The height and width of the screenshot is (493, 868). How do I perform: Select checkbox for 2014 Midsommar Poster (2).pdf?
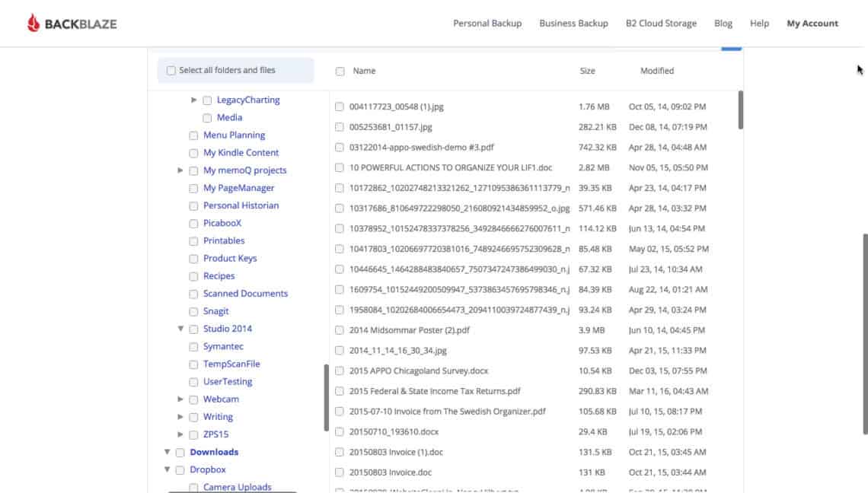tap(340, 330)
